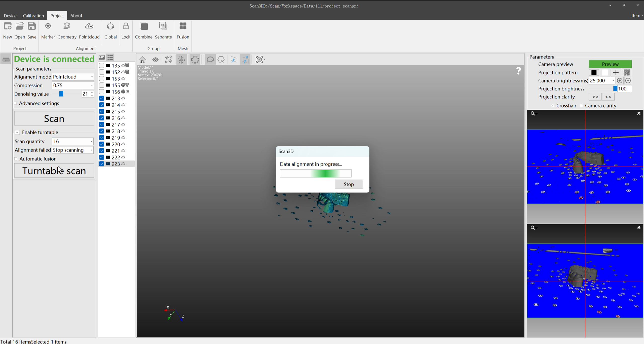644x344 pixels.
Task: Select black projection pattern swatch
Action: (x=594, y=73)
